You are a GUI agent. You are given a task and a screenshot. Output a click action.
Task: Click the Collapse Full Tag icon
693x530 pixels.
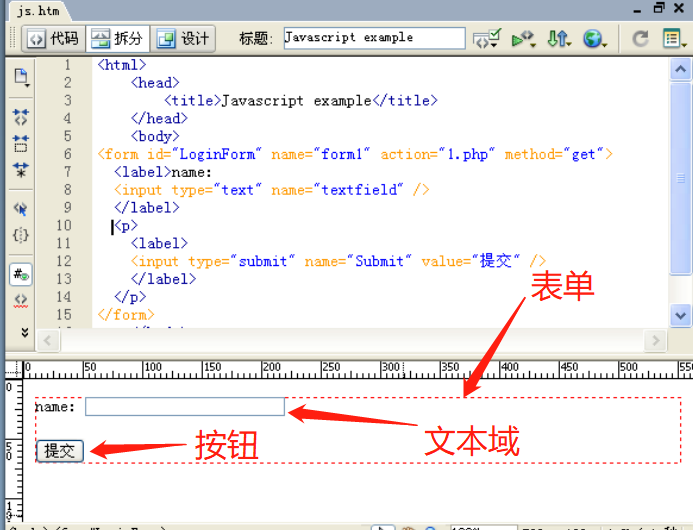click(x=21, y=117)
